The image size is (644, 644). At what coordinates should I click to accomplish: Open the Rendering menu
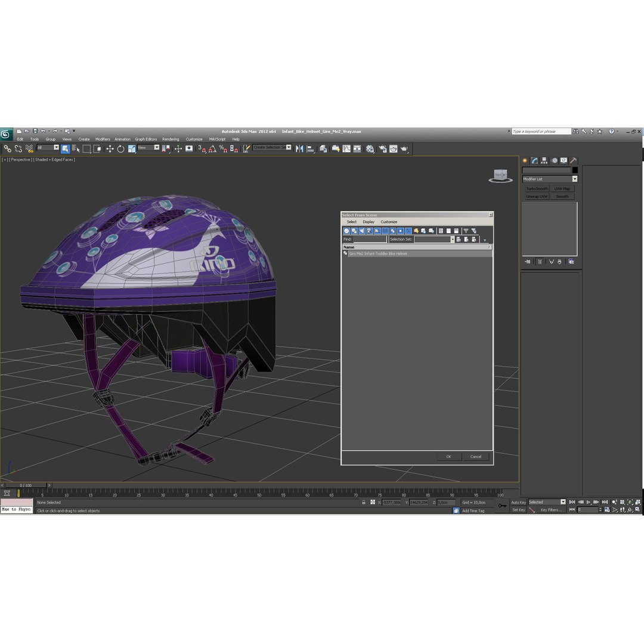[x=171, y=139]
